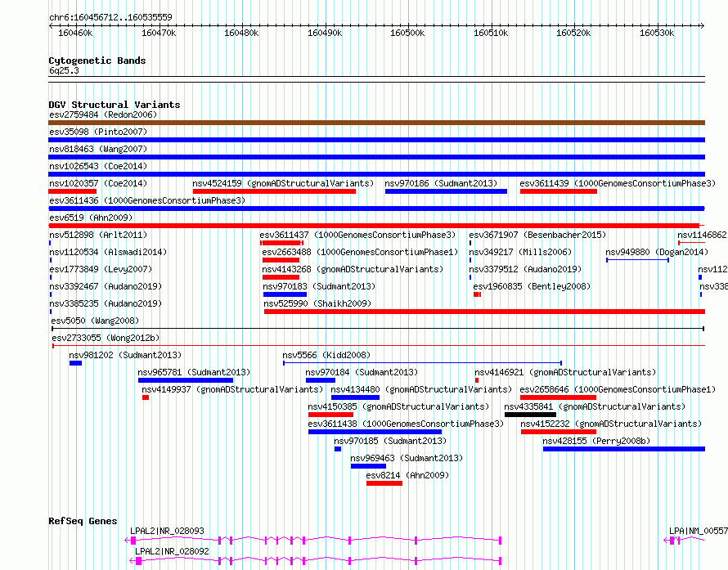This screenshot has width=728, height=570.
Task: Open nsv4524159 (gnomADStructuralVariants) label
Action: [x=283, y=183]
